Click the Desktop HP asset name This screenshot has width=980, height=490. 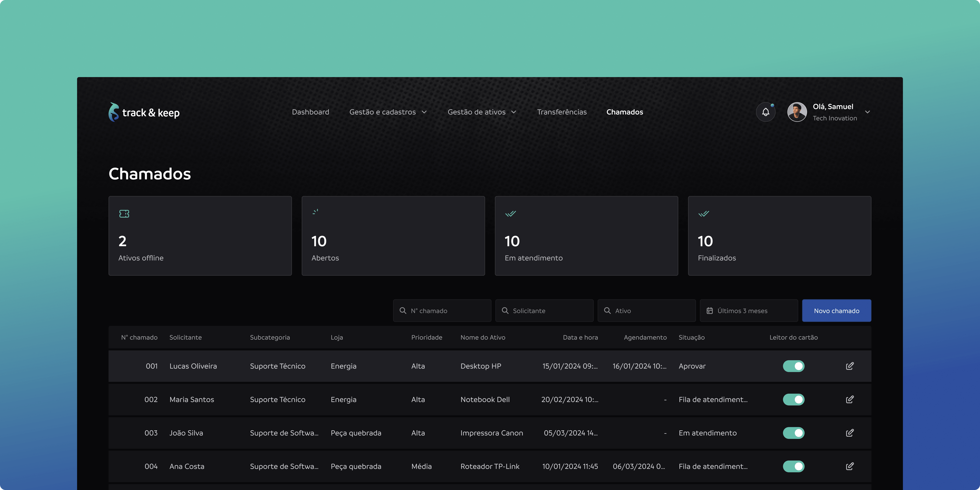click(x=481, y=366)
